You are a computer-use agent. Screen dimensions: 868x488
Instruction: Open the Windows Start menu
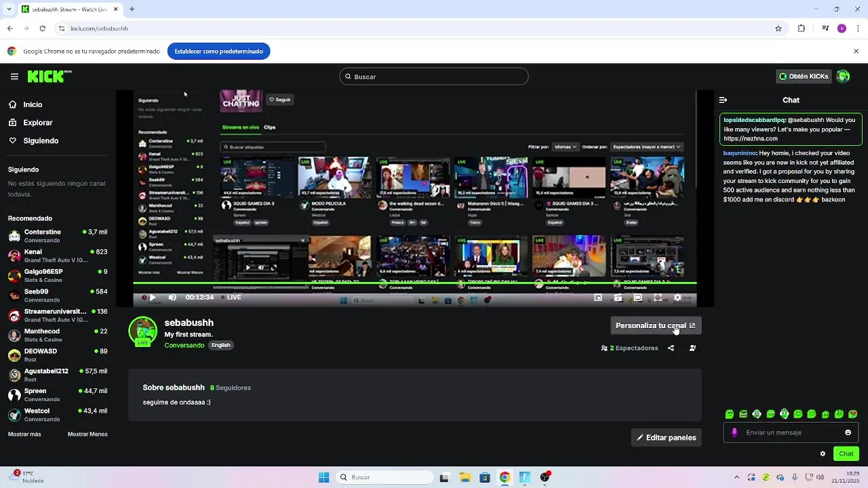point(323,477)
